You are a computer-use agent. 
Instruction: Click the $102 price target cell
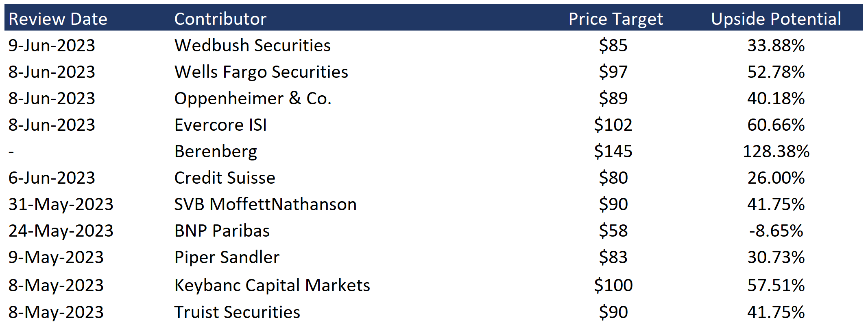[x=613, y=125]
